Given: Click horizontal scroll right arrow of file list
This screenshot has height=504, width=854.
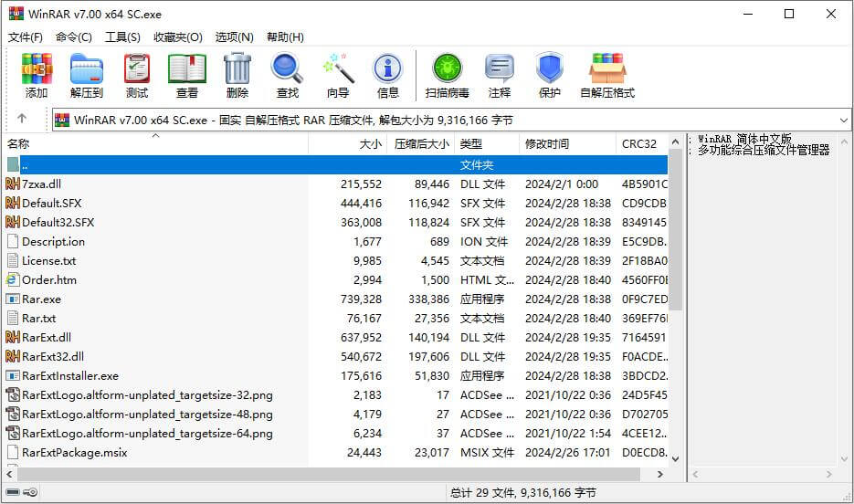Looking at the screenshot, I should (x=660, y=474).
